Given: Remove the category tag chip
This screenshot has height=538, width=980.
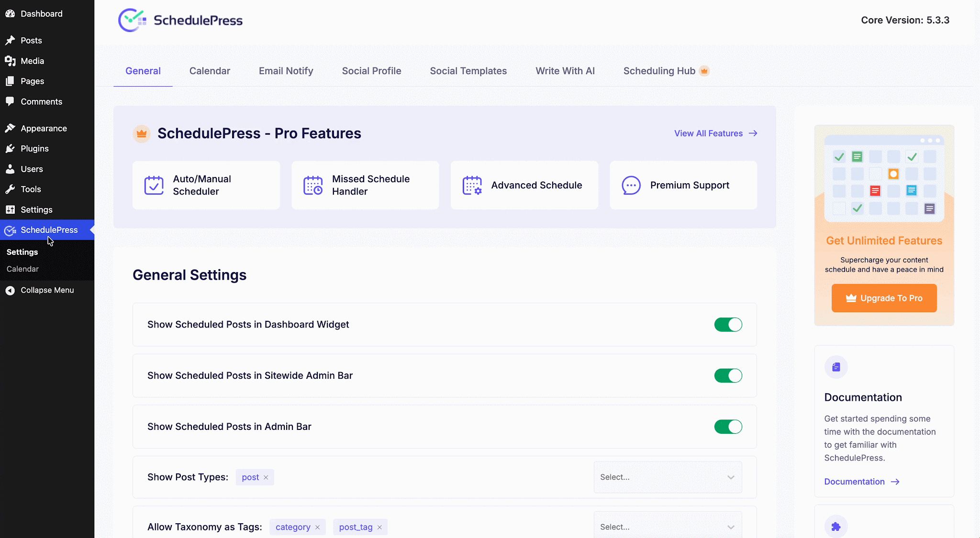Looking at the screenshot, I should pyautogui.click(x=317, y=527).
